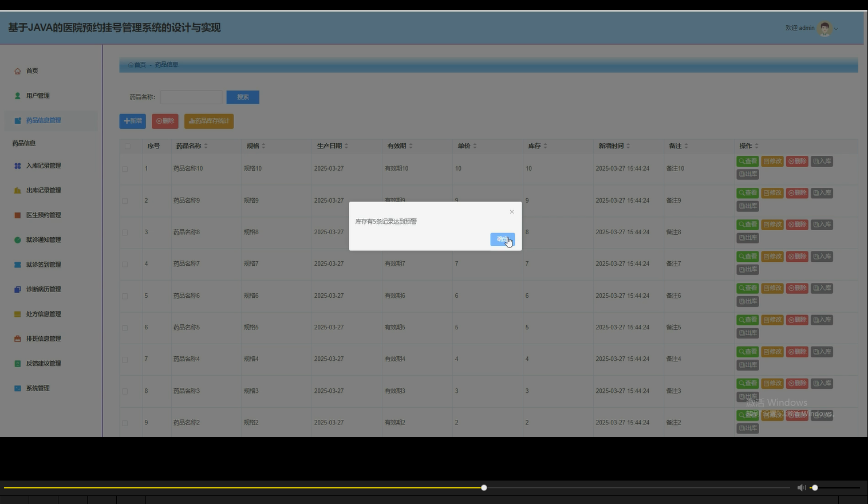Image resolution: width=868 pixels, height=504 pixels.
Task: Select the checkbox for row 药品名称8
Action: point(125,233)
